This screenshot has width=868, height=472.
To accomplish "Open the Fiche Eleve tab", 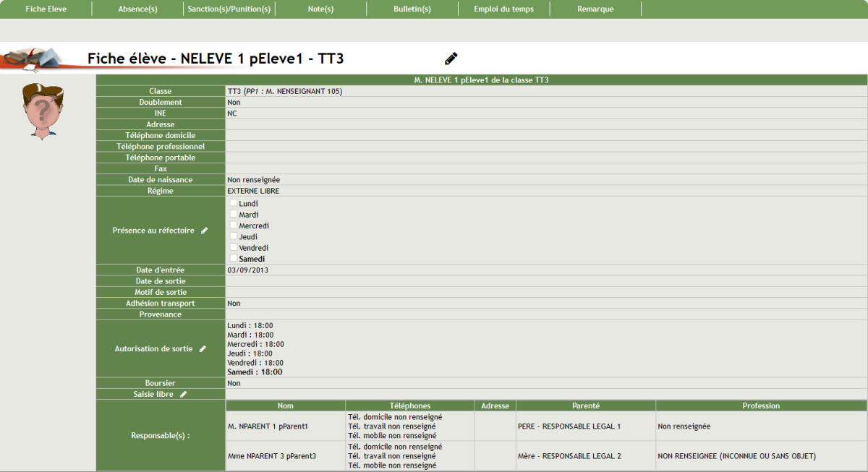I will [46, 9].
